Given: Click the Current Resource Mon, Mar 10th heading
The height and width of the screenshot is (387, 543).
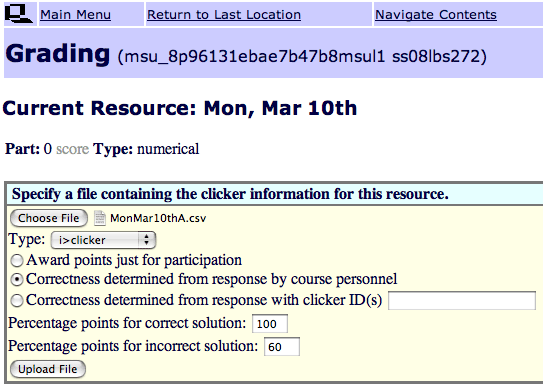Looking at the screenshot, I should [180, 108].
